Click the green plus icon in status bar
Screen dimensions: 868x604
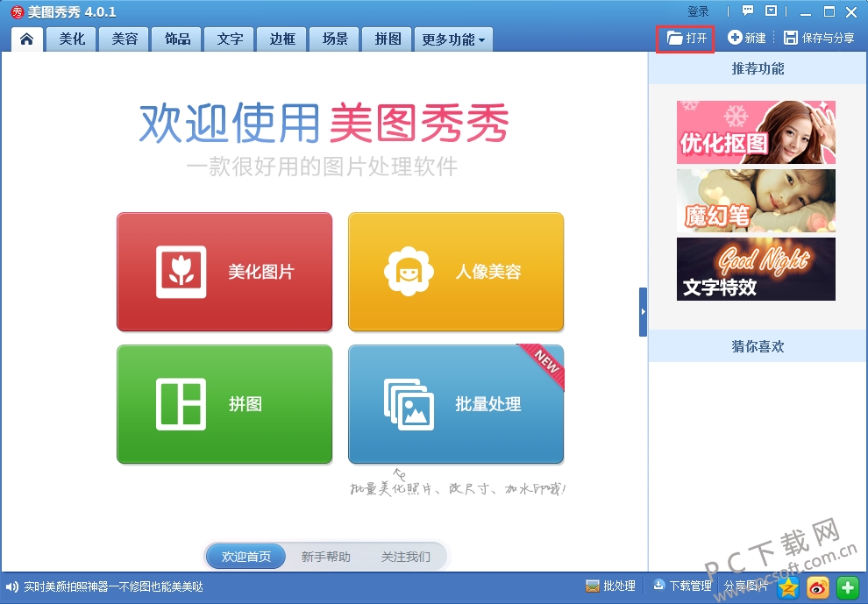tap(848, 587)
